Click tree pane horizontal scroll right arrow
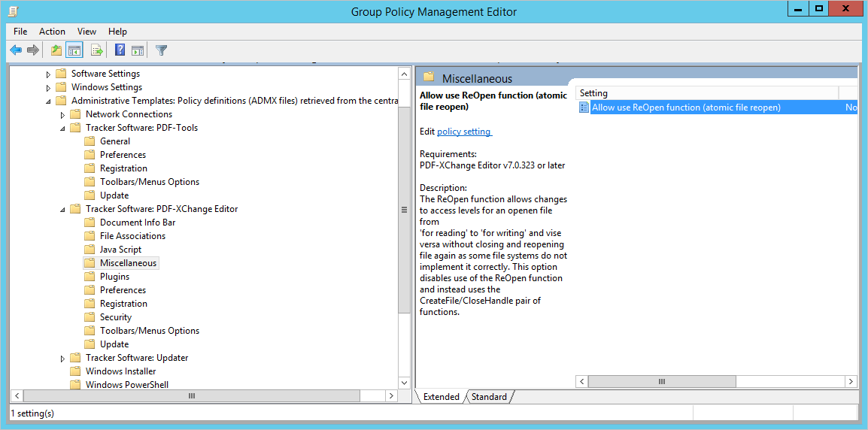Image resolution: width=868 pixels, height=430 pixels. coord(391,395)
